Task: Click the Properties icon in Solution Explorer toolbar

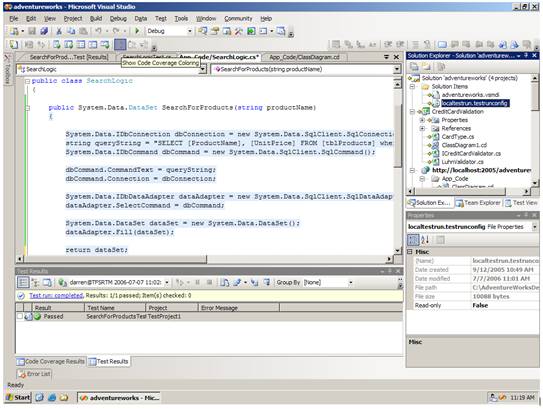Action: [413, 66]
